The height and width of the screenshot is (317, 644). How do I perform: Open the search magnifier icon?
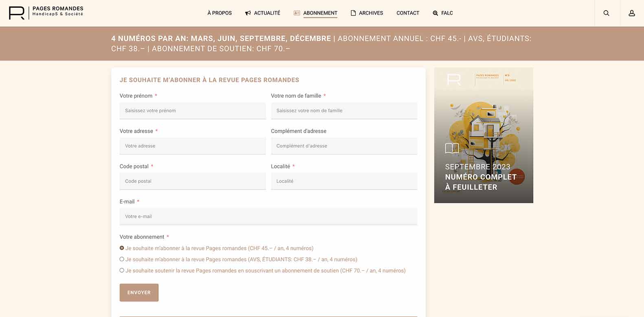click(606, 13)
